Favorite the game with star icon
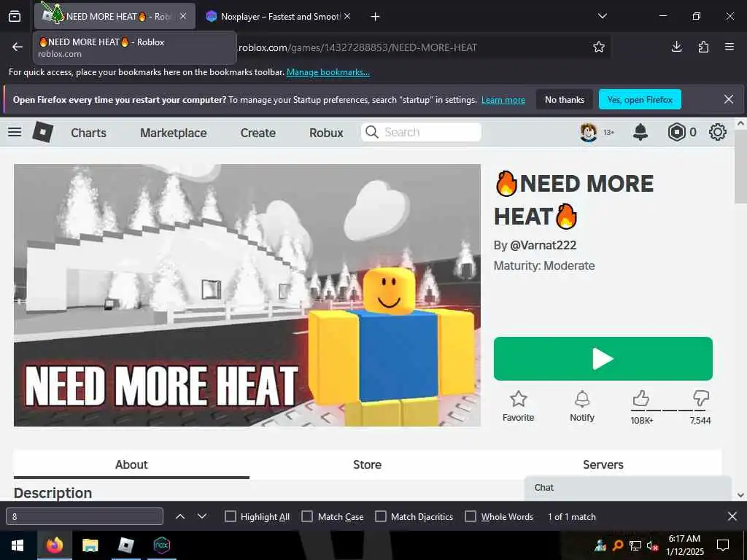 click(519, 406)
